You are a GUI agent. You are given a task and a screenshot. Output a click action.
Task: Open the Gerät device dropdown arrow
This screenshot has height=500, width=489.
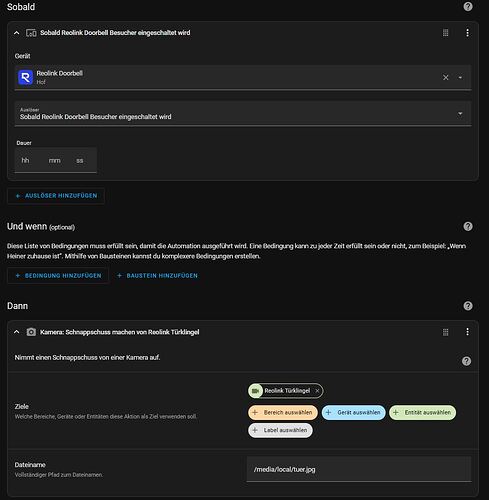460,77
